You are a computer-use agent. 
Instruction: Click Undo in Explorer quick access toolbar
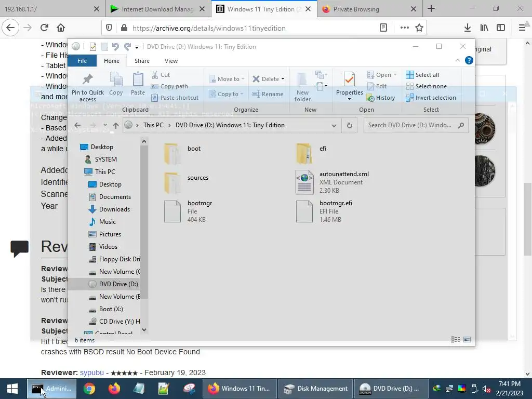(115, 46)
